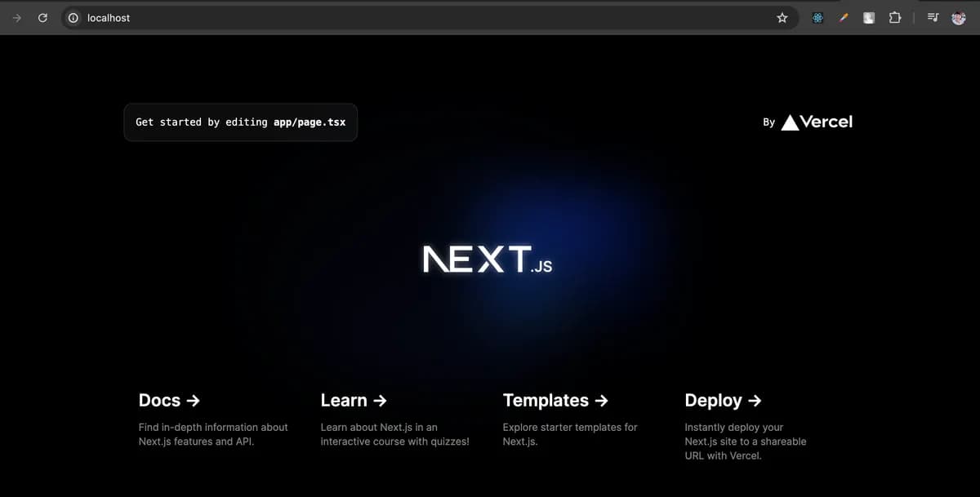
Task: Reload the localhost page
Action: (x=42, y=18)
